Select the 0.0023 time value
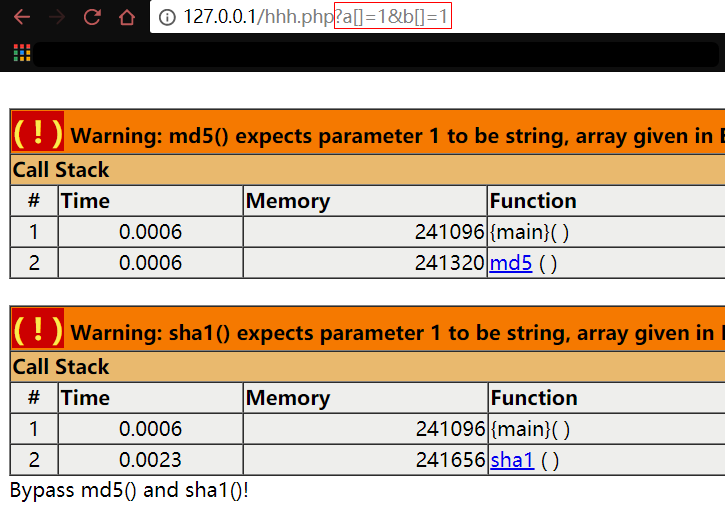This screenshot has width=725, height=514. tap(150, 461)
